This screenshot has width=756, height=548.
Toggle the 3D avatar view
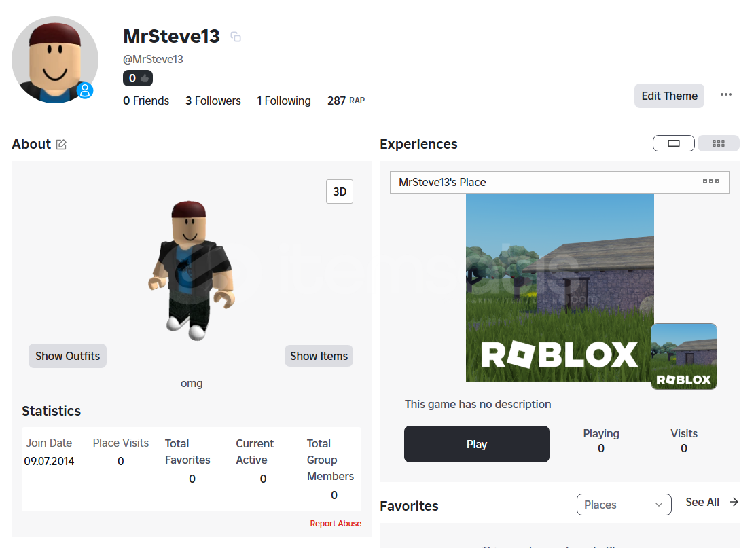[x=340, y=191]
